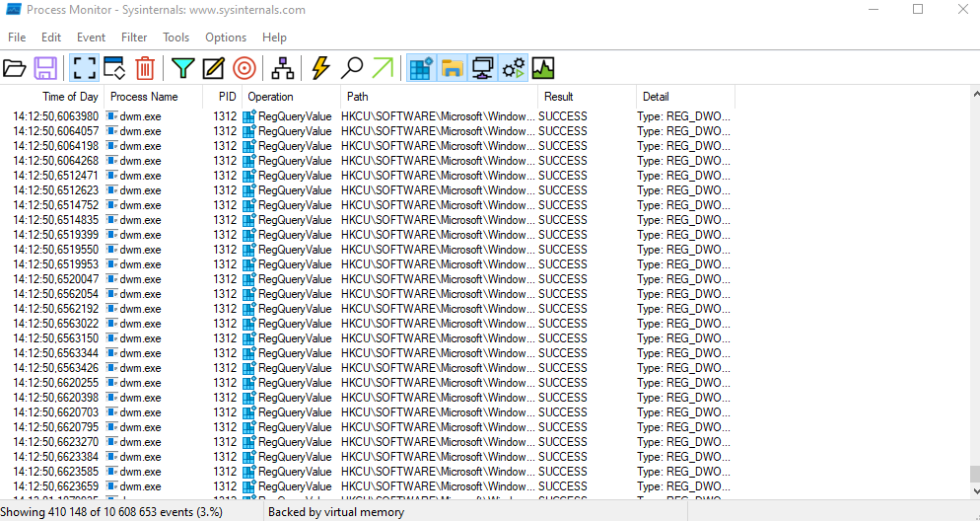Click the Save toolbar icon
Screen dimensions: 980x521
(45, 67)
